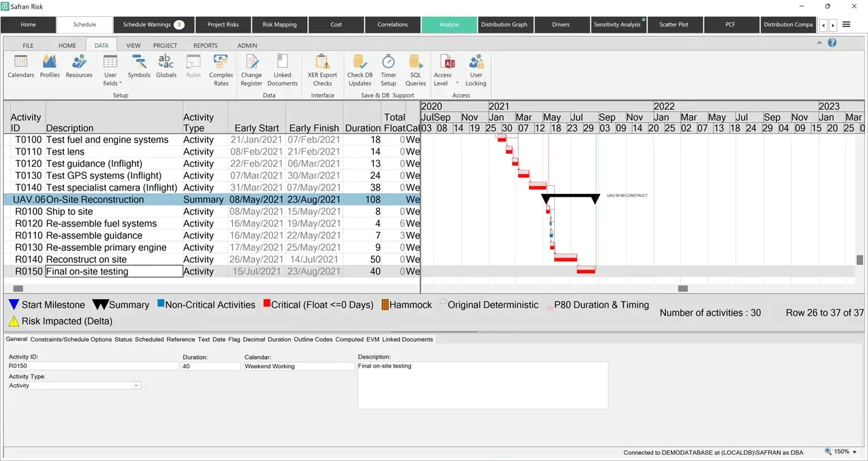868x461 pixels.
Task: Run XER Export Checks
Action: pyautogui.click(x=323, y=71)
